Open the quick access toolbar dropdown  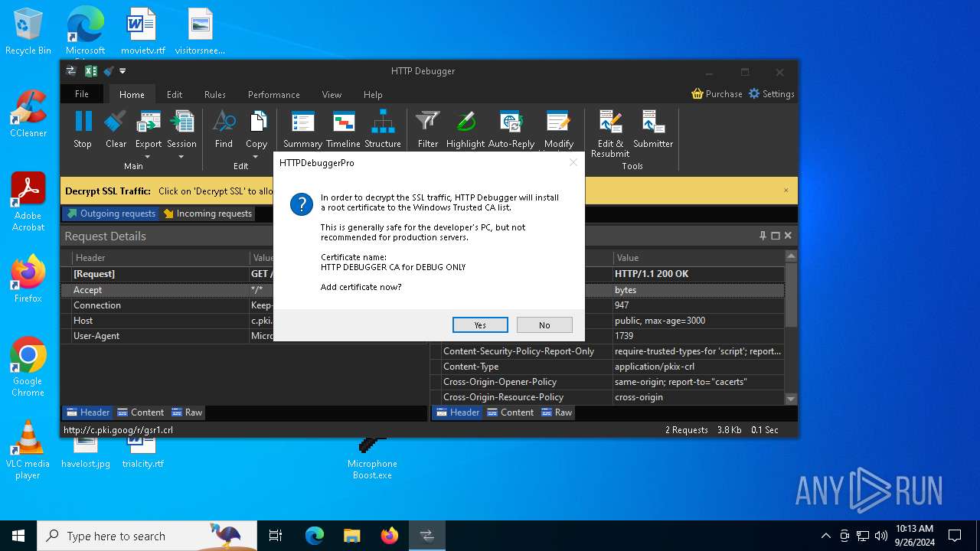(122, 71)
